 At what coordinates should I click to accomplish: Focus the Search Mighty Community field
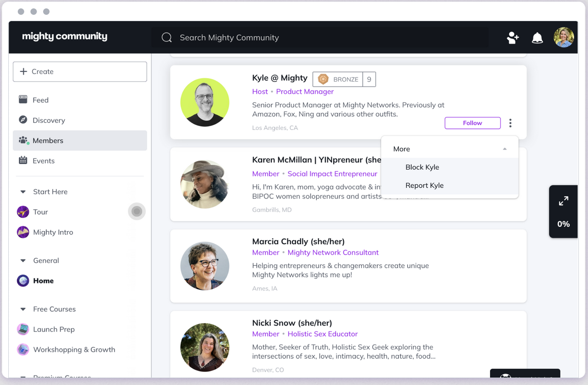(x=320, y=37)
